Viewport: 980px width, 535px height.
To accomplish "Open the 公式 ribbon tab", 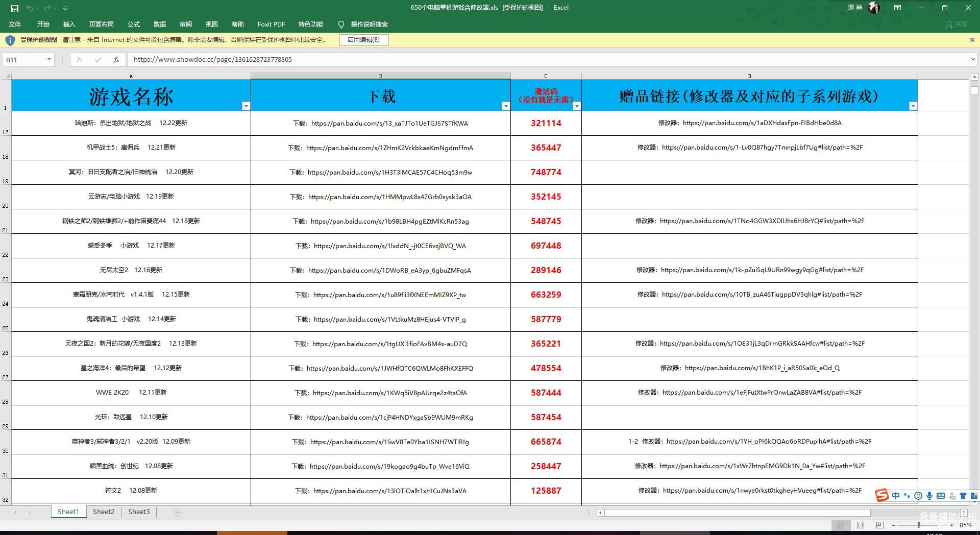I will point(134,24).
